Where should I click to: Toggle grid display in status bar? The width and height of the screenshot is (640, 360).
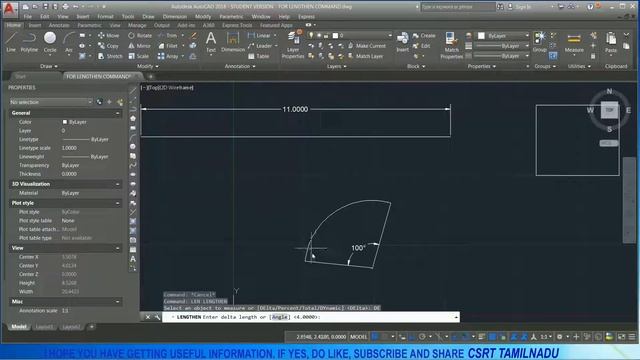[375, 337]
